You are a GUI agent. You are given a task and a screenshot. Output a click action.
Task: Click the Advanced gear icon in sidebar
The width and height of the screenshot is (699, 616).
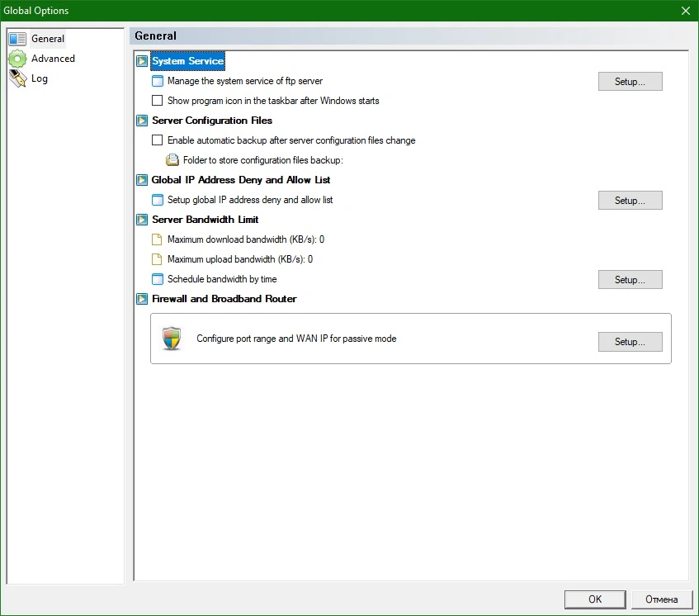pyautogui.click(x=17, y=59)
